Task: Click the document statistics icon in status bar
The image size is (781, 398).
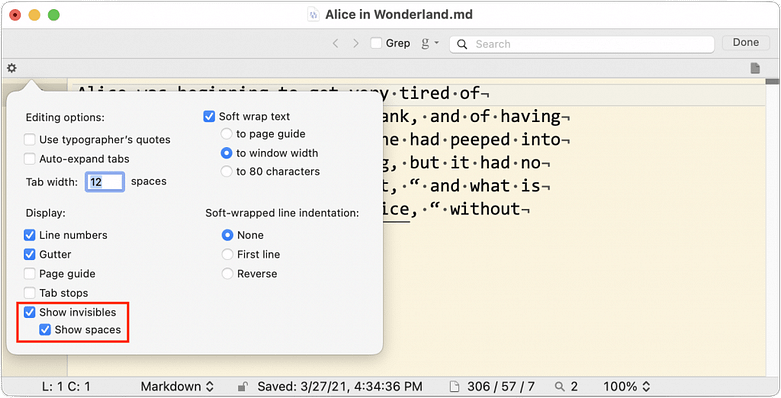Action: [454, 387]
